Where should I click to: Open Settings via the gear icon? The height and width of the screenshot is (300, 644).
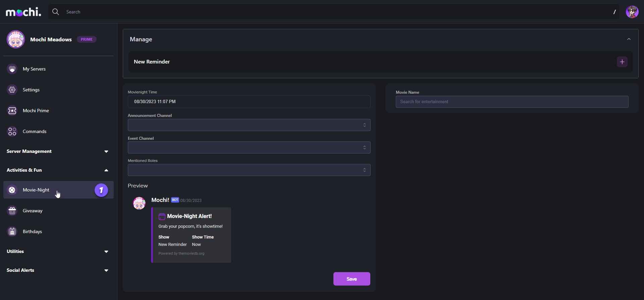(12, 90)
